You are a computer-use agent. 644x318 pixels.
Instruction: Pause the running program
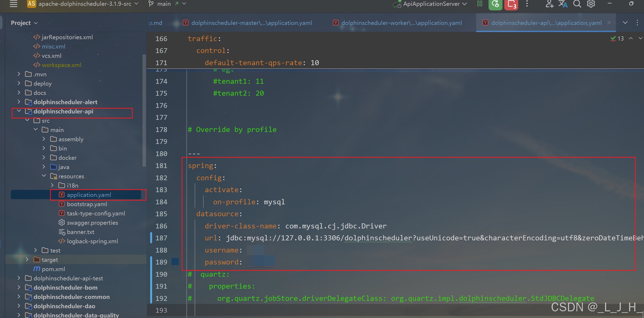480,4
